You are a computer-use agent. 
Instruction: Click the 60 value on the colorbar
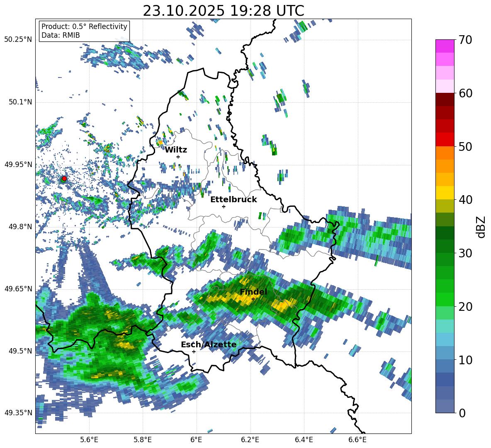click(x=465, y=93)
